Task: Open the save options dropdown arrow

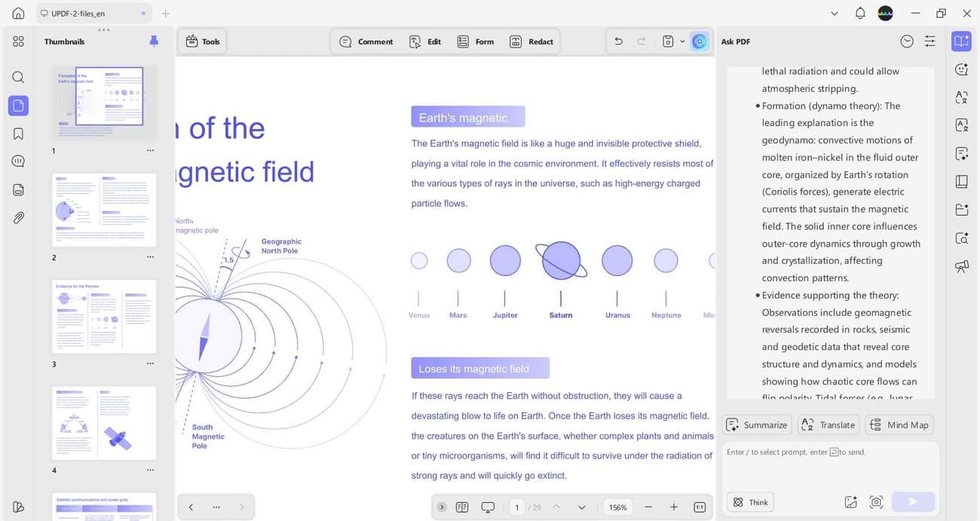Action: (682, 41)
